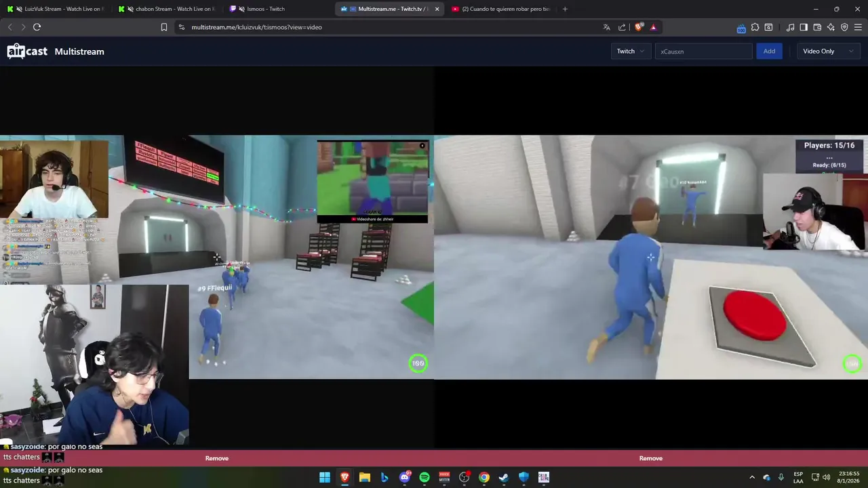Open the extensions puzzle icon
The width and height of the screenshot is (868, 488).
755,27
